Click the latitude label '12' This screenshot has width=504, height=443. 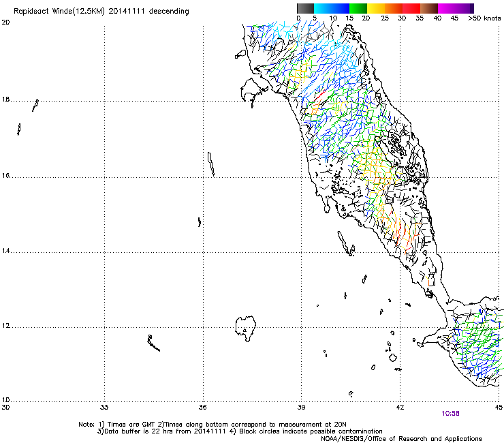click(x=5, y=326)
